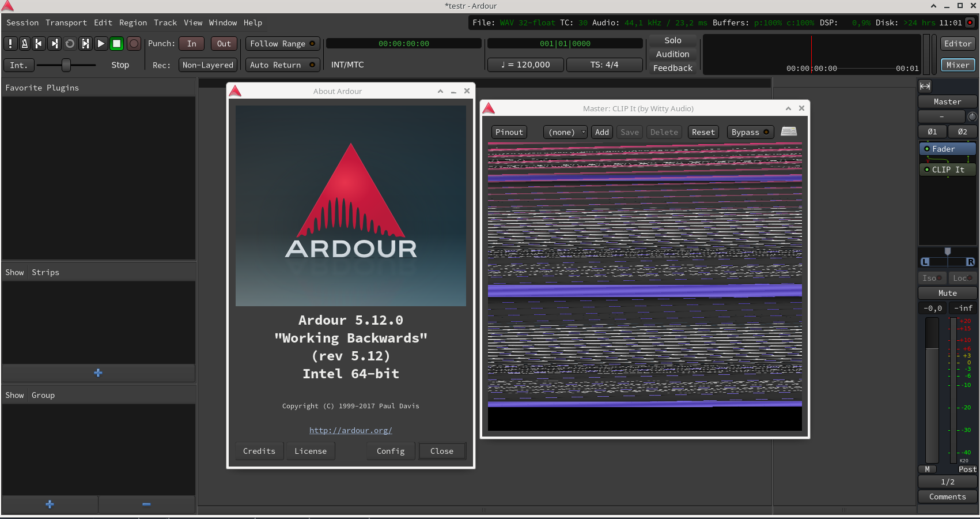
Task: Open the http://ardour.org/ link
Action: pos(351,430)
